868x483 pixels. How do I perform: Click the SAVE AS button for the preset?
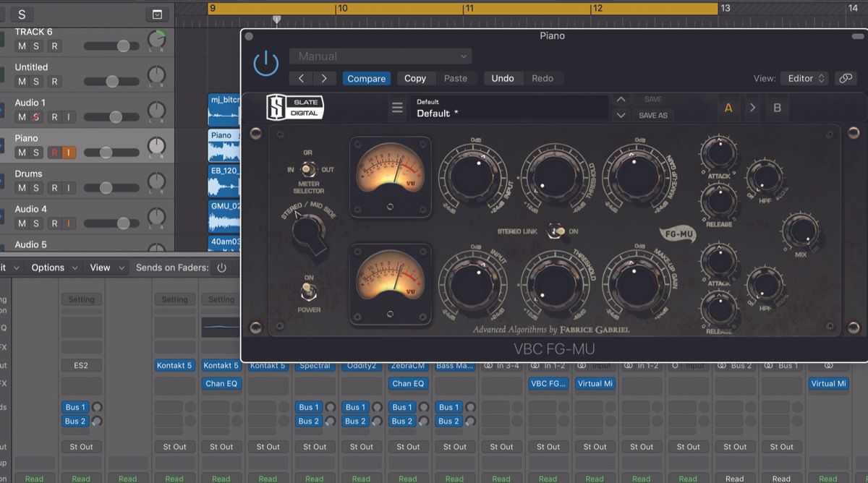[653, 115]
